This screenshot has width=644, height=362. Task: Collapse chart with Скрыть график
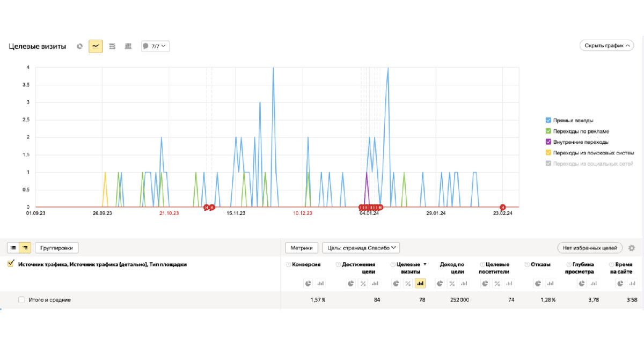pyautogui.click(x=607, y=46)
